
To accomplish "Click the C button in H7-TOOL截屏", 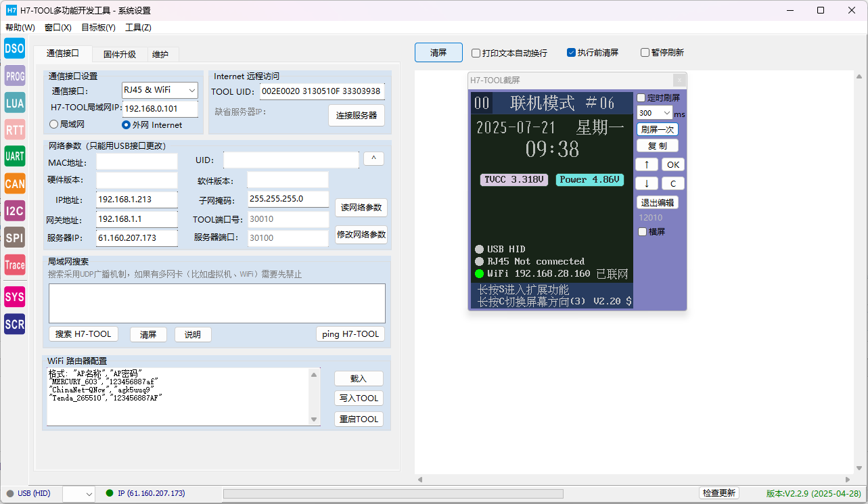I will tap(672, 183).
